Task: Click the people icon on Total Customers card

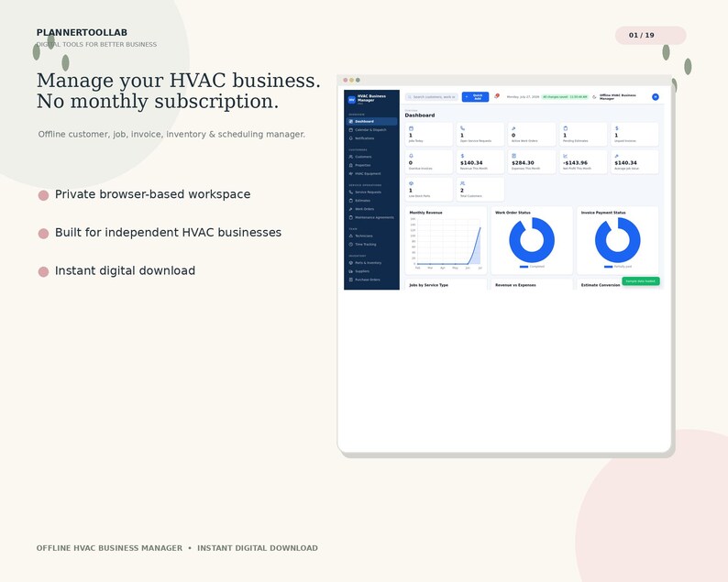Action: [x=462, y=183]
